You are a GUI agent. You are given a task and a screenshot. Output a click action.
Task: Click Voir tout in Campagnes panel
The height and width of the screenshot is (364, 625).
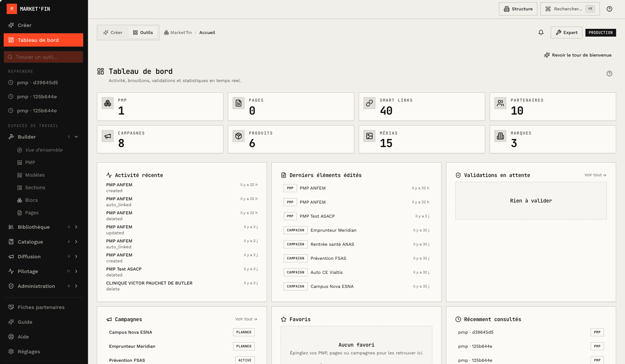pyautogui.click(x=246, y=319)
